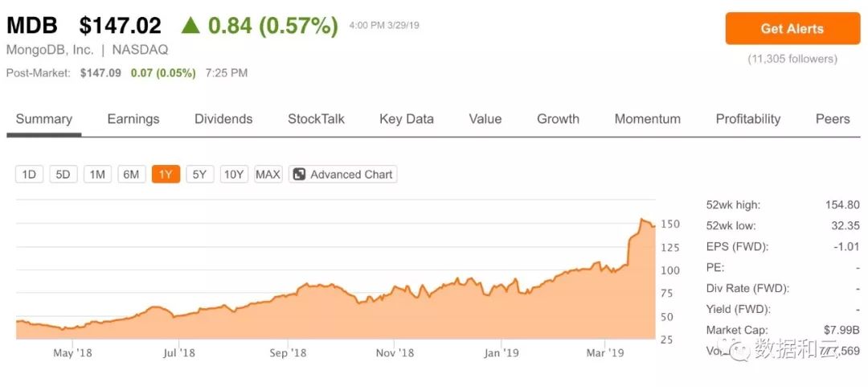View the Key Data tab
This screenshot has height=387, width=868.
pos(407,119)
